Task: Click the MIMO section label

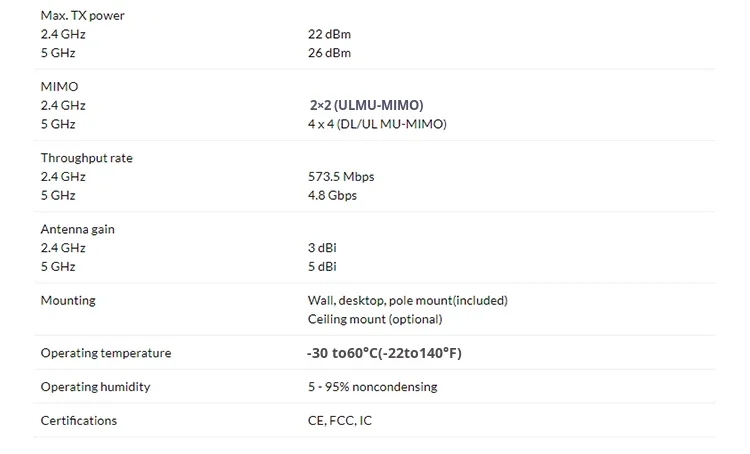Action: [x=59, y=87]
